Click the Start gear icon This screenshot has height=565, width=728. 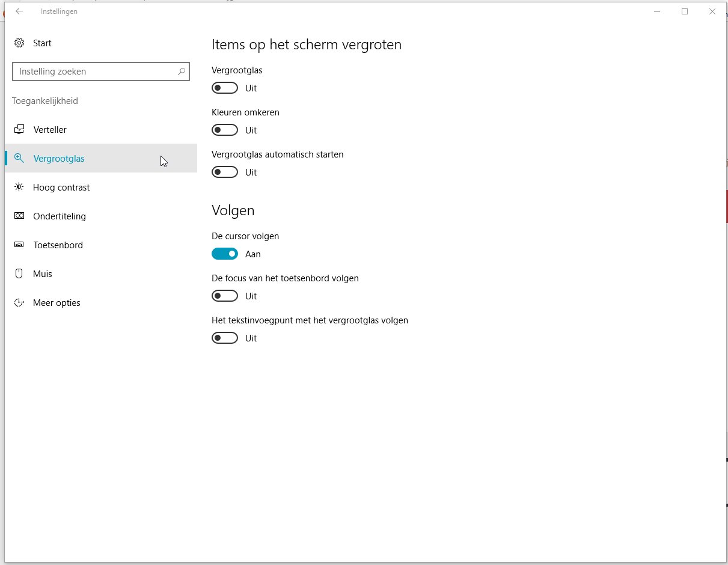(19, 43)
